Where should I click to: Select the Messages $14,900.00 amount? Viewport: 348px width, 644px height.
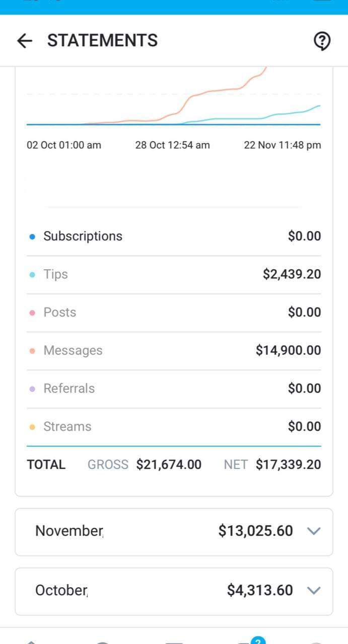pyautogui.click(x=288, y=351)
